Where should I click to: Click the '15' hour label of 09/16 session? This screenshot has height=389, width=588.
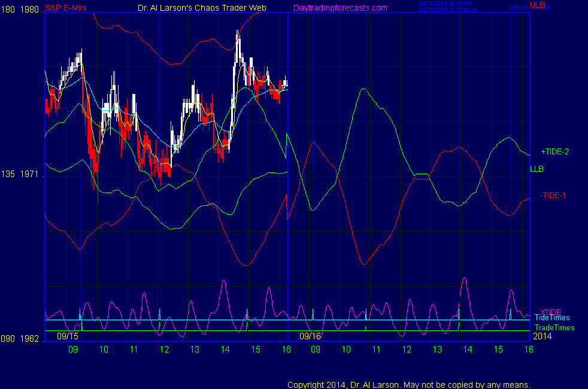click(498, 350)
